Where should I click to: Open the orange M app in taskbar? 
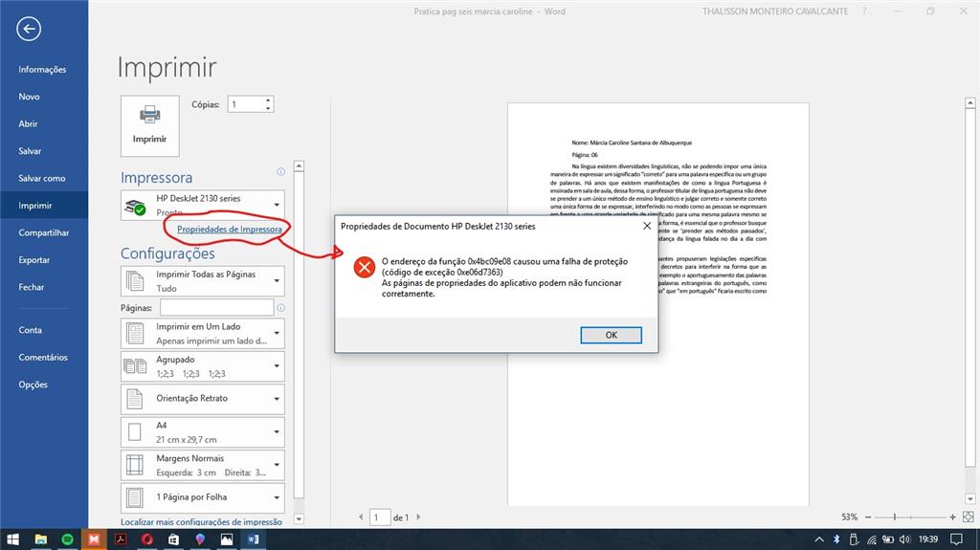point(94,539)
